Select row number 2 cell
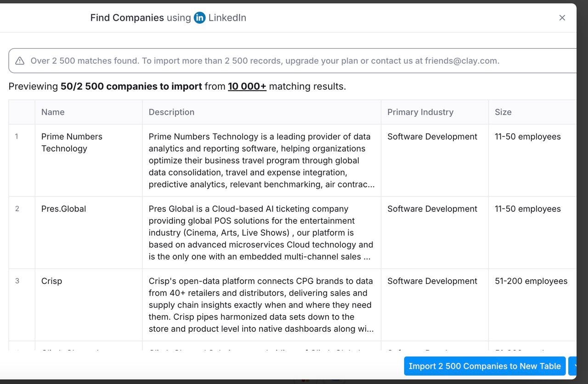This screenshot has width=588, height=384. tap(22, 232)
